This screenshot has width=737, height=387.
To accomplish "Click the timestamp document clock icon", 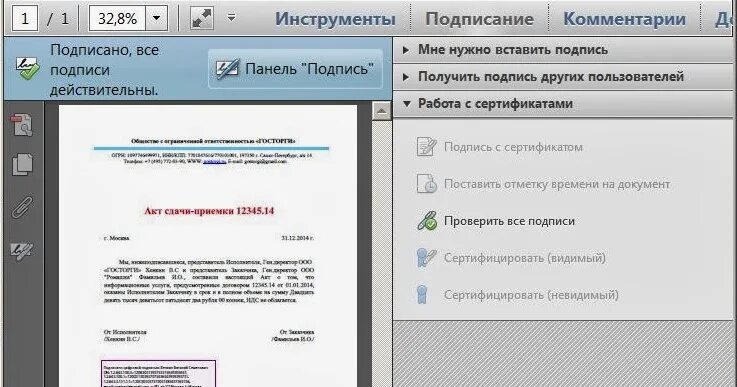I will [426, 183].
